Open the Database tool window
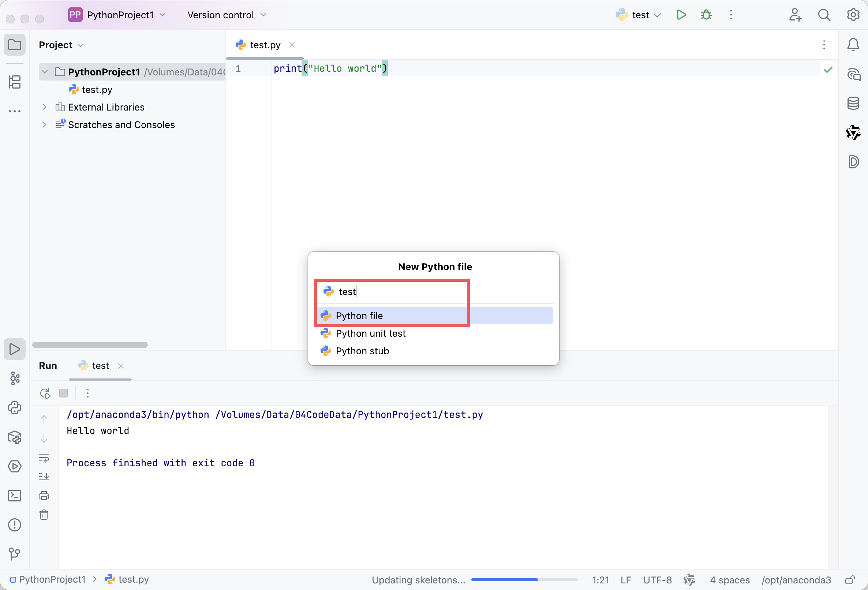Image resolution: width=868 pixels, height=590 pixels. pyautogui.click(x=853, y=103)
